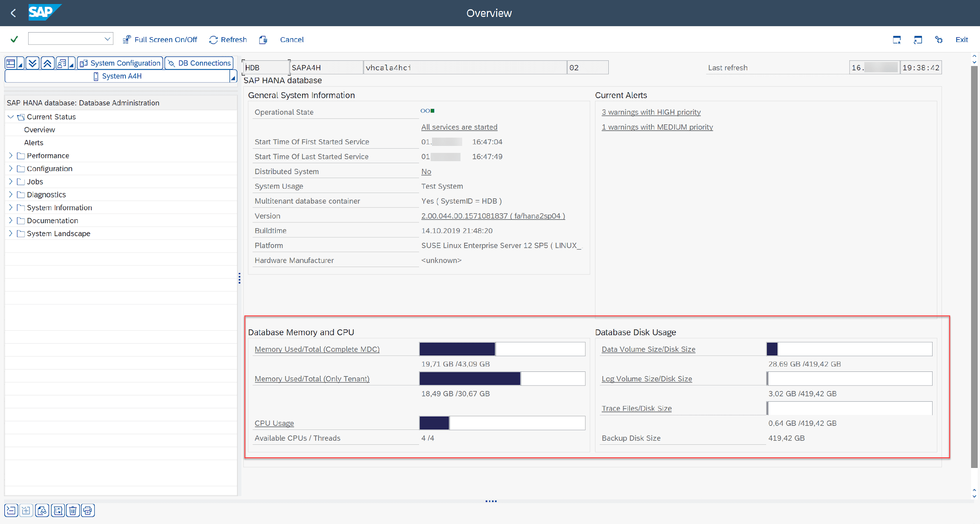Click the icon between Refresh and Cancel
Image resolution: width=980 pixels, height=524 pixels.
[x=263, y=40]
